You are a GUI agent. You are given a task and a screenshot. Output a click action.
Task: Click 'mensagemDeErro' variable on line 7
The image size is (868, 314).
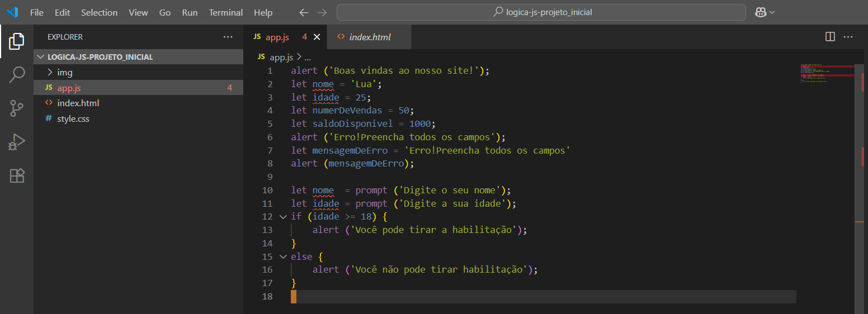[350, 150]
